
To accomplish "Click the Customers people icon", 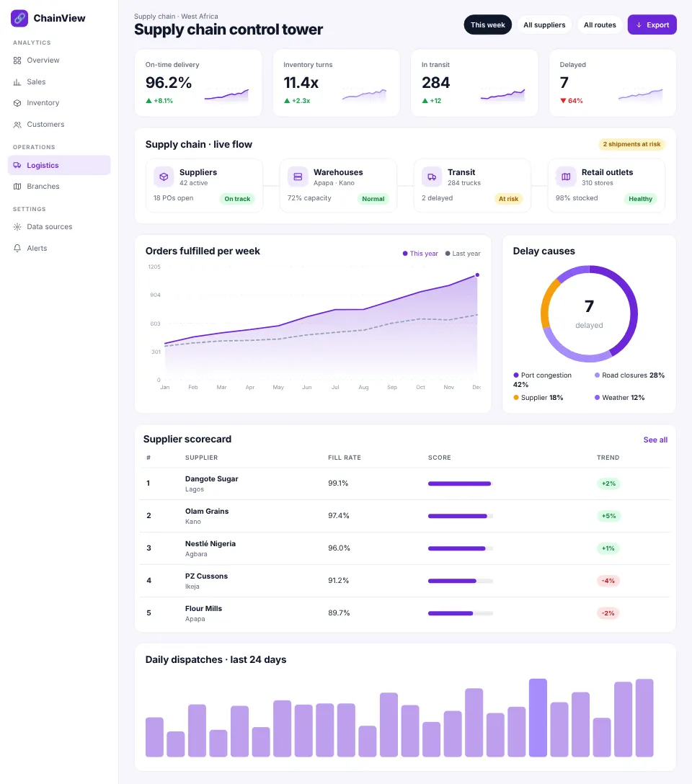I will pyautogui.click(x=17, y=125).
